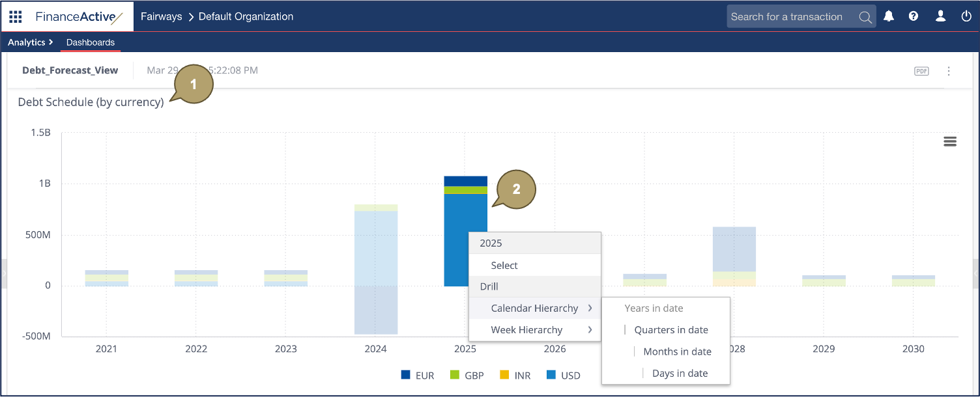Export dashboard using the PDF icon
980x397 pixels.
(921, 71)
